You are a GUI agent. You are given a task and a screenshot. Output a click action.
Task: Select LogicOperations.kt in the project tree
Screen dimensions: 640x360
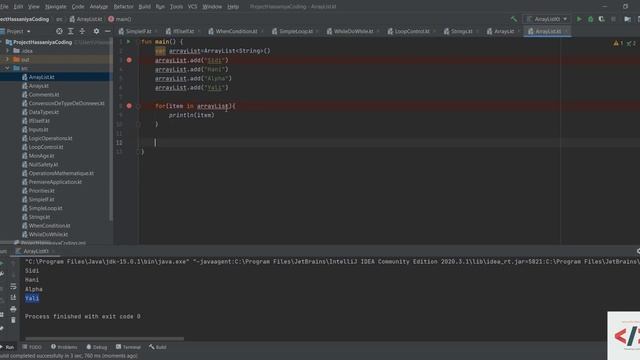point(50,138)
